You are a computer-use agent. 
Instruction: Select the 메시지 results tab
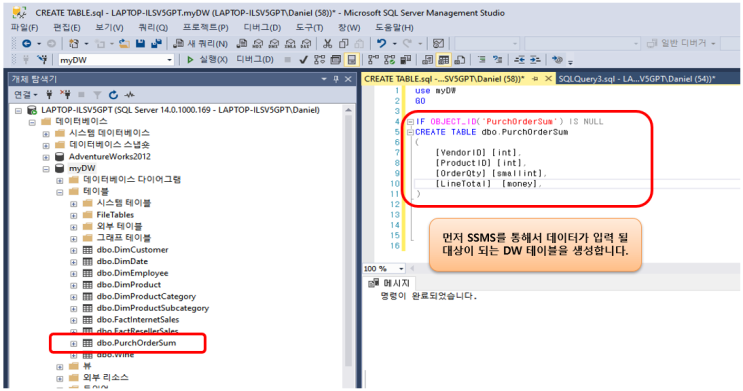390,283
